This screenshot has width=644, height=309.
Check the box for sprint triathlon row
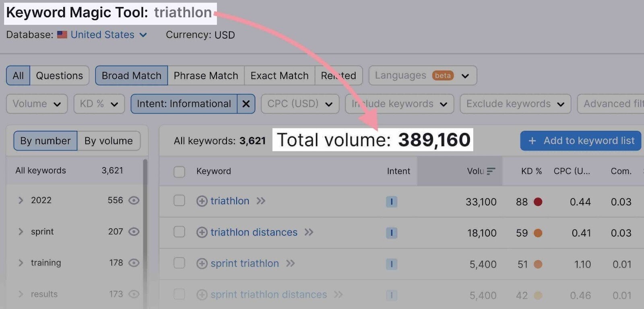click(x=179, y=264)
